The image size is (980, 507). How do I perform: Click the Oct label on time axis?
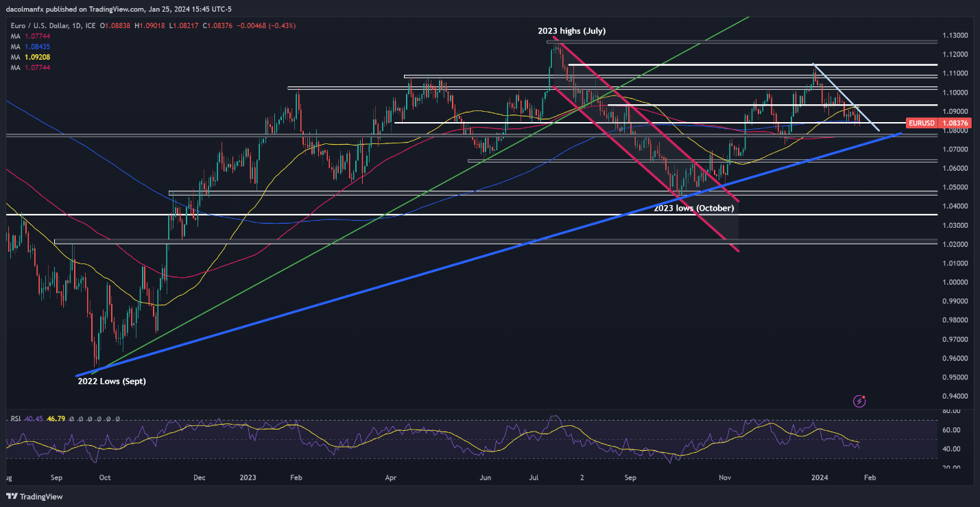105,477
